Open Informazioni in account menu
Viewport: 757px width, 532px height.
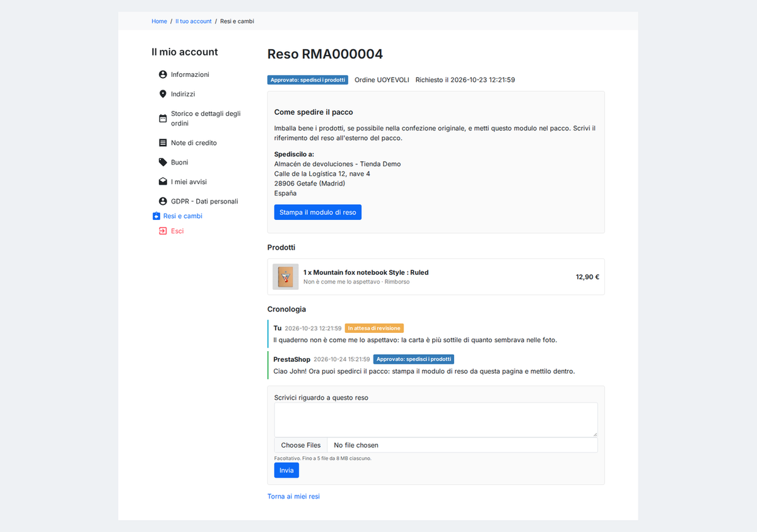coord(190,74)
